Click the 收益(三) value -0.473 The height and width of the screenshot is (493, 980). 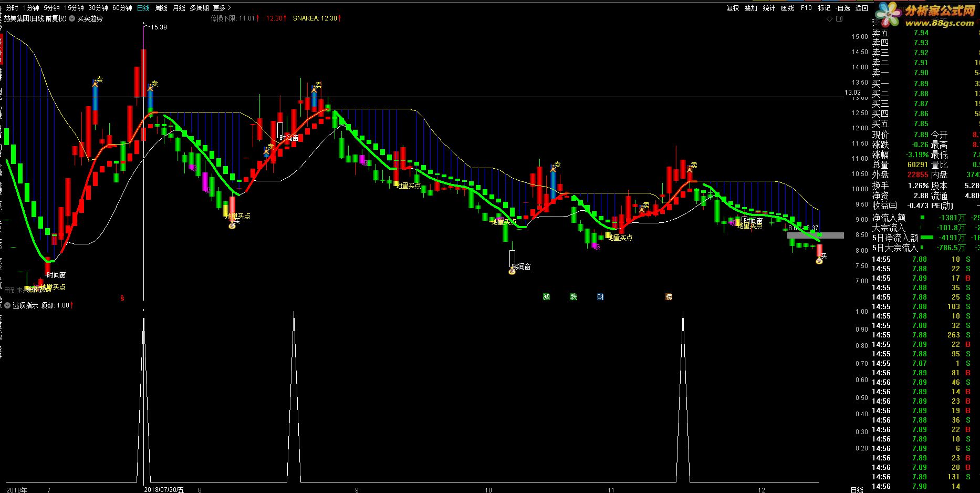pyautogui.click(x=918, y=206)
